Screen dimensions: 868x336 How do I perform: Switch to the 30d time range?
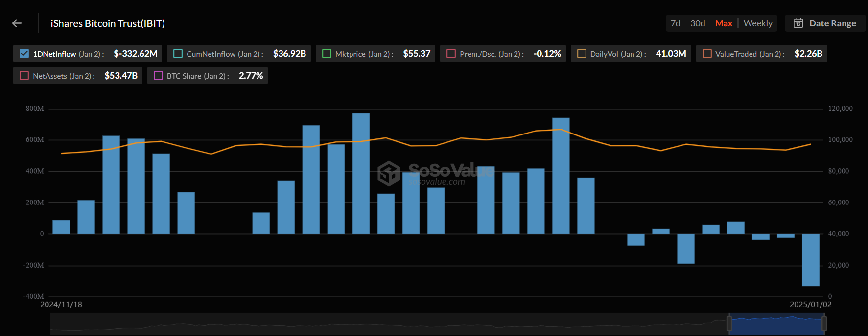[698, 23]
